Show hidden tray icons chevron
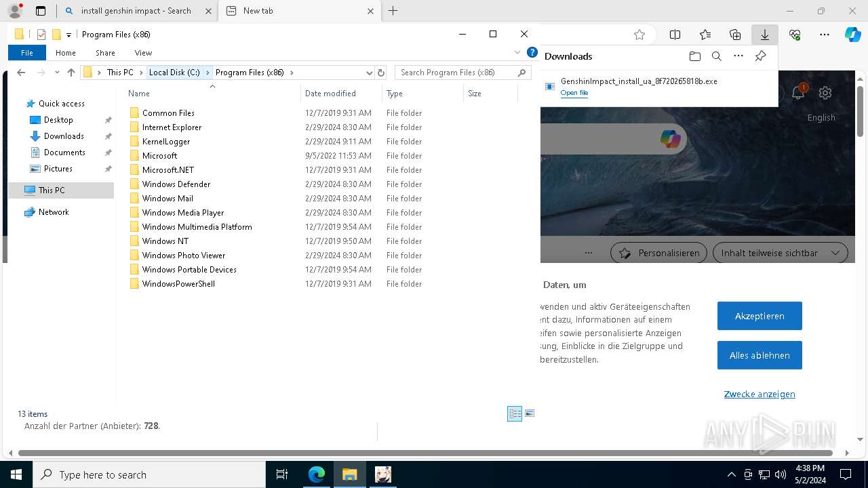 click(731, 474)
